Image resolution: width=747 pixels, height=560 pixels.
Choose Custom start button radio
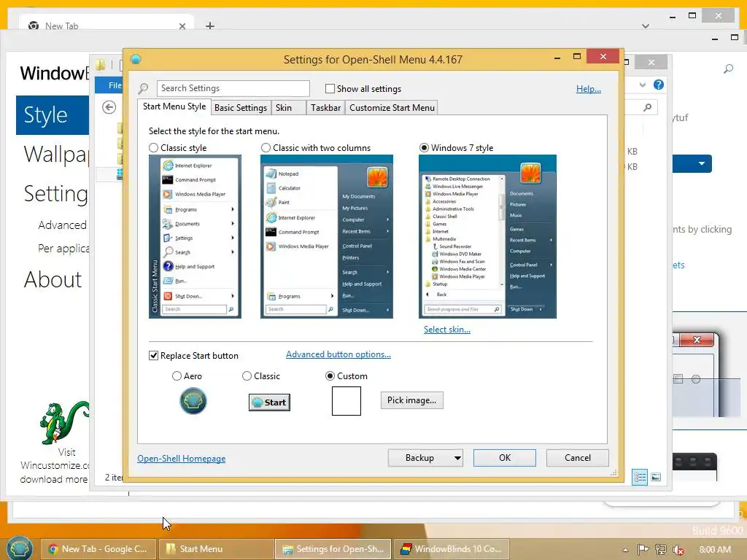[330, 376]
